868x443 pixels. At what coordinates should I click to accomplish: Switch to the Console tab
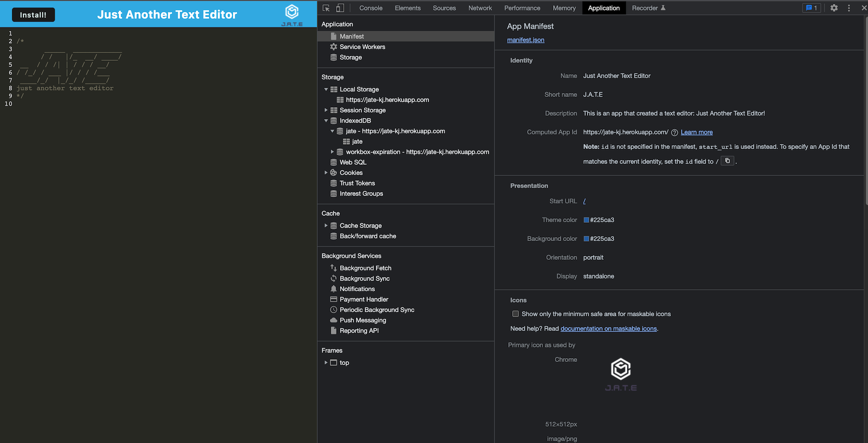click(x=371, y=8)
